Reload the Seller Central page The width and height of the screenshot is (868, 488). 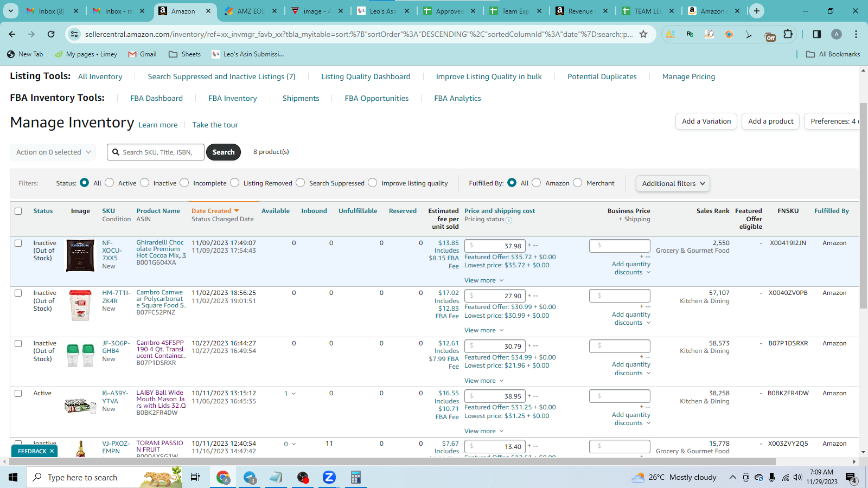[51, 34]
